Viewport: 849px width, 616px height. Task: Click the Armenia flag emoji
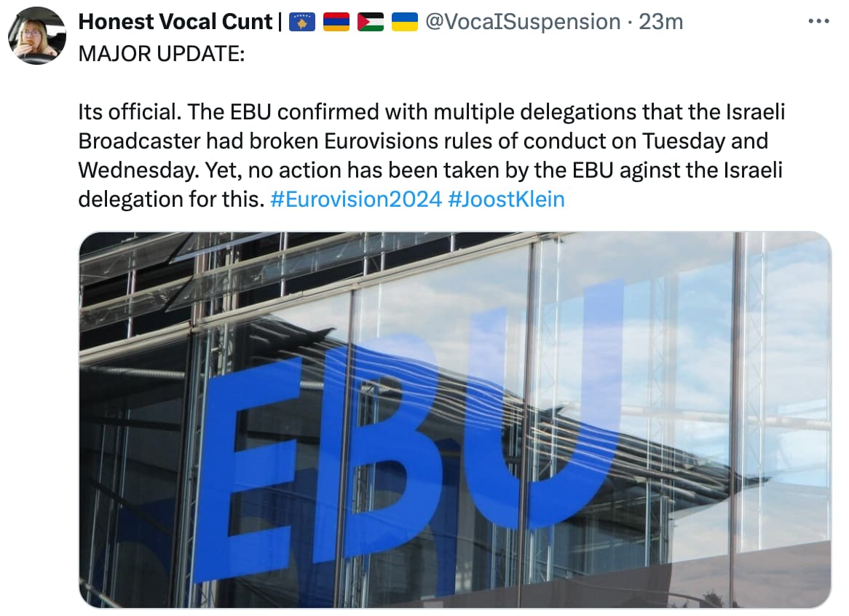[x=336, y=23]
